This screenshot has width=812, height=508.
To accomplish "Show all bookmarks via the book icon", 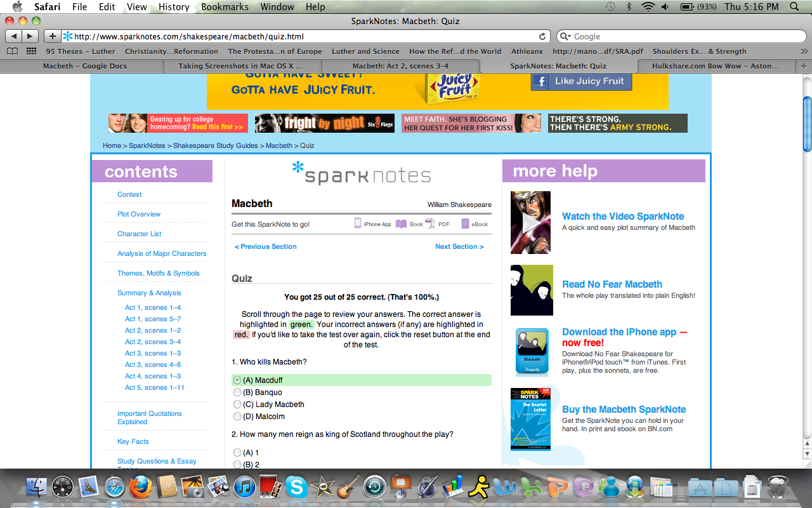I will 12,51.
